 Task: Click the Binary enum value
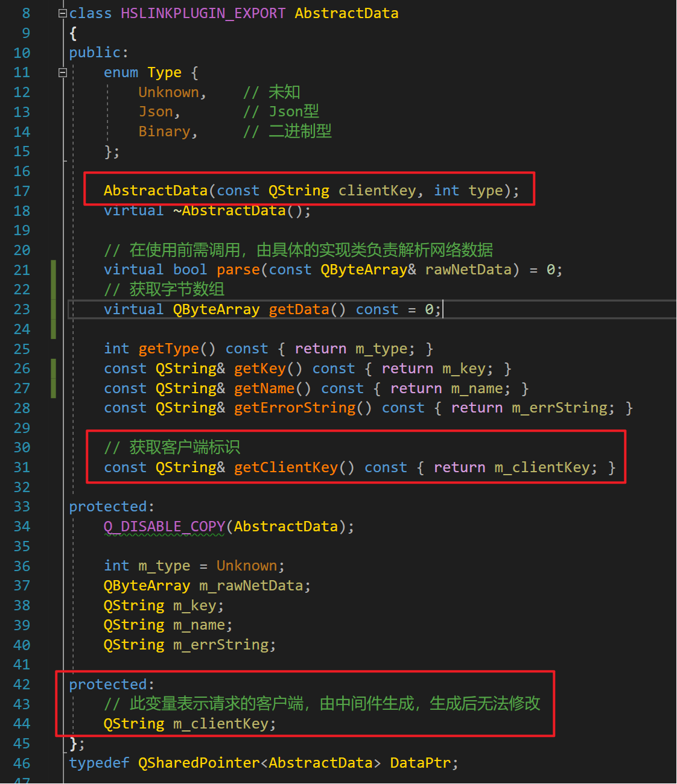click(x=164, y=131)
